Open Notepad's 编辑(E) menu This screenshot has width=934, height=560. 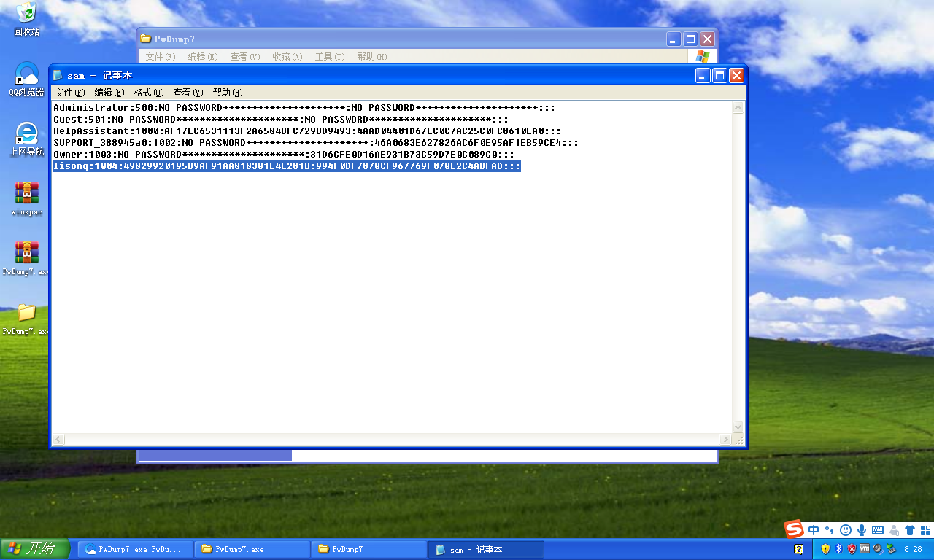pos(109,93)
